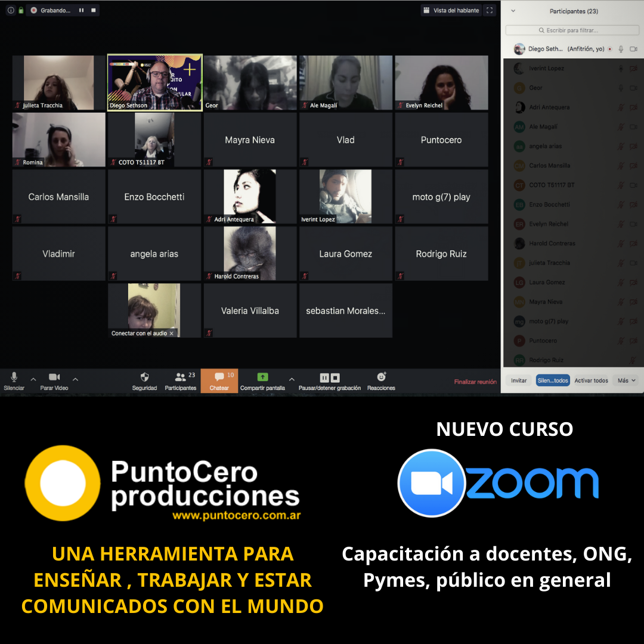Viewport: 644px width, 644px height.
Task: Unmute Adri Antequera in participants list
Action: tap(621, 107)
